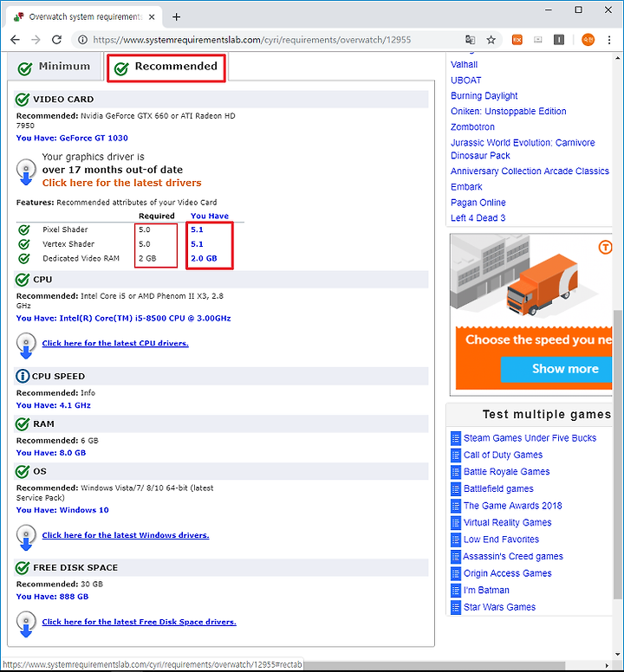This screenshot has width=624, height=672.
Task: Open the Chrome three-dot menu
Action: click(x=609, y=40)
